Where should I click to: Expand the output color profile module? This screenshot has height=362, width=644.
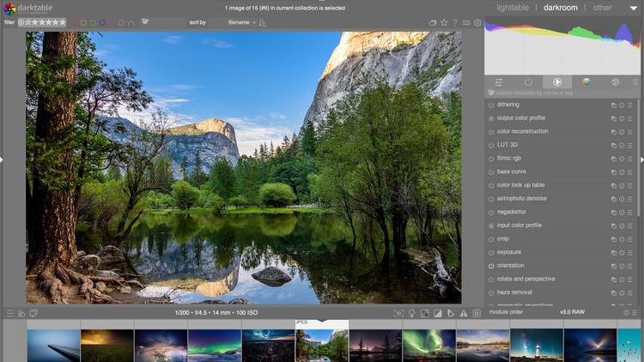521,118
